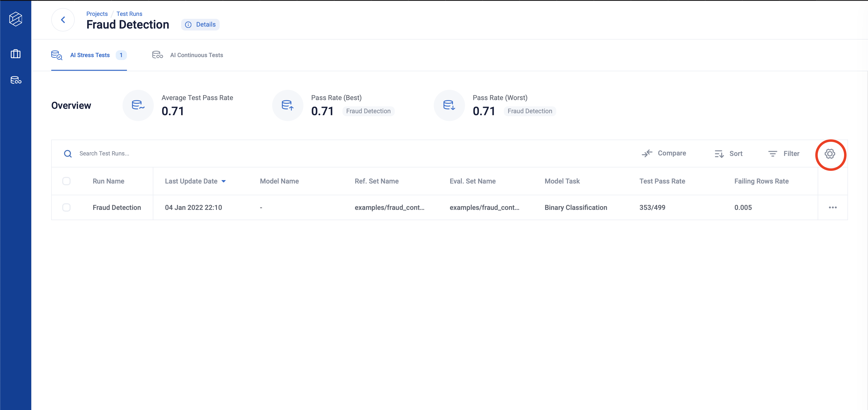Viewport: 868px width, 410px height.
Task: Open the continuous tests icon in sidebar
Action: click(16, 80)
